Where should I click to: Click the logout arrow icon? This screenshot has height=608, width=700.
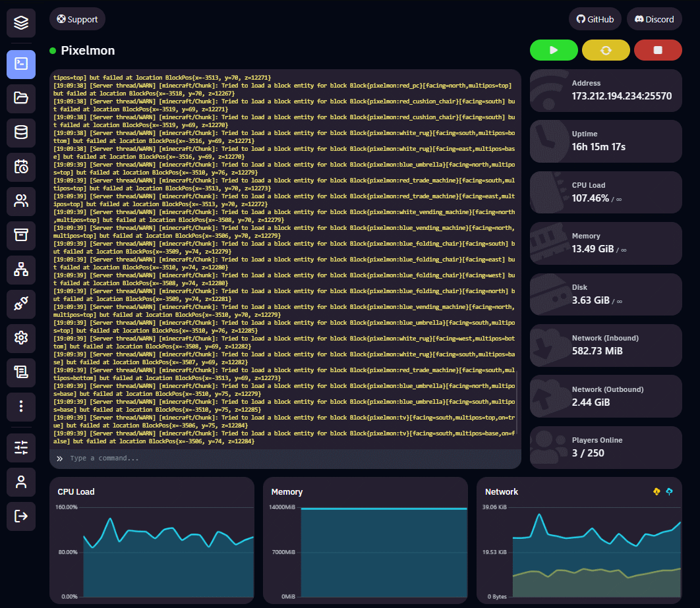[x=21, y=516]
